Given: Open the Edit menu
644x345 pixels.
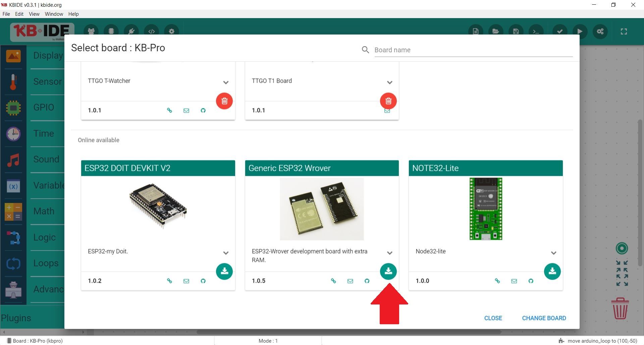Looking at the screenshot, I should (x=19, y=14).
